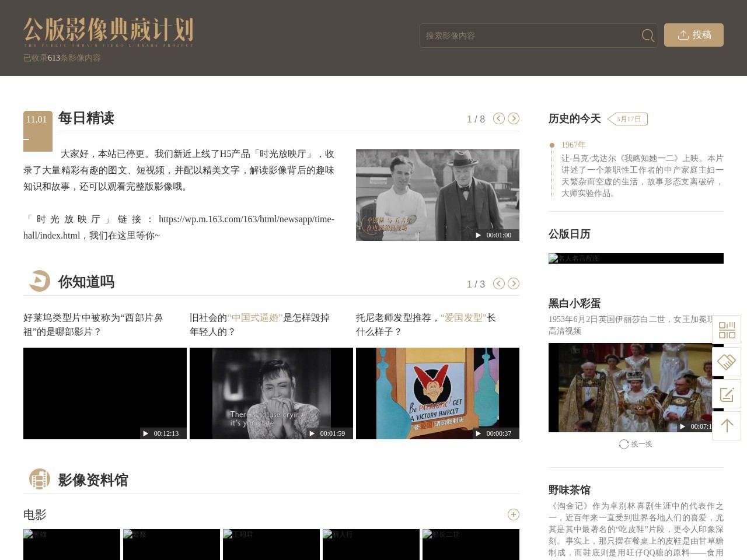747x560 pixels.
Task: Click inside the 搜索影像内容 search field
Action: 525,36
